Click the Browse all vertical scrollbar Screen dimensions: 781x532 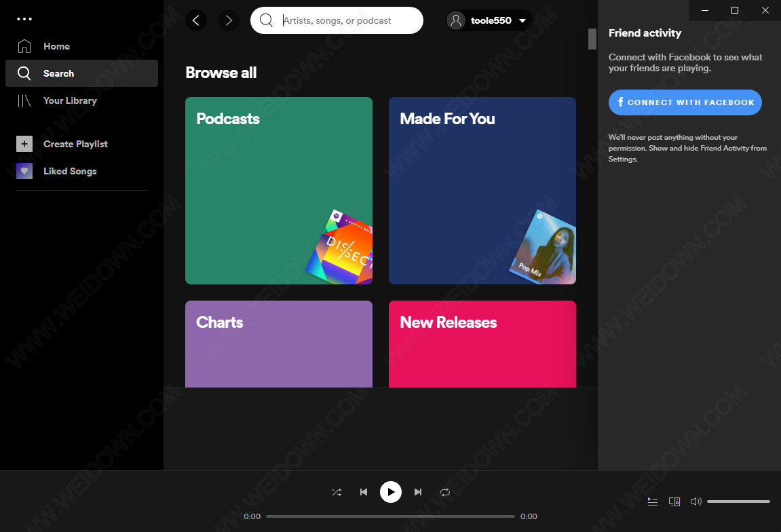pos(592,39)
